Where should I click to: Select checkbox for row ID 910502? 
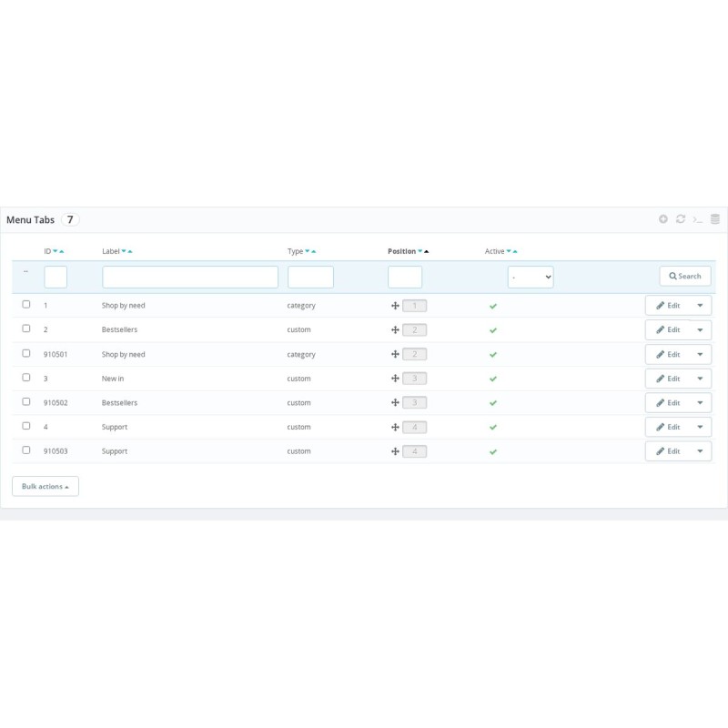(26, 401)
